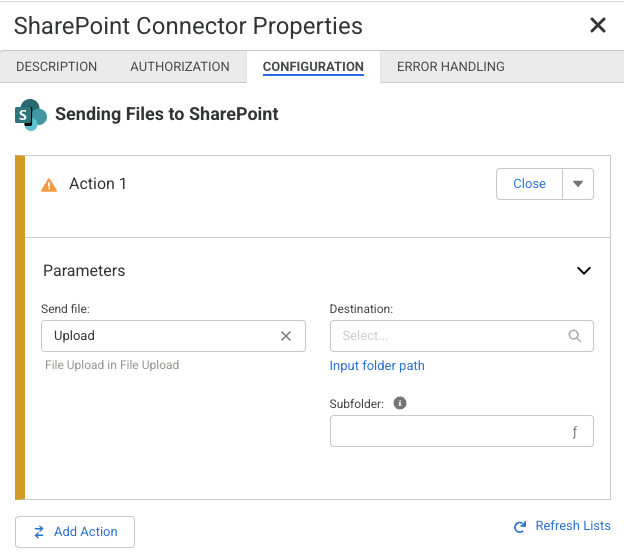Image resolution: width=624 pixels, height=555 pixels.
Task: Clear the Upload value in Send file
Action: point(286,336)
